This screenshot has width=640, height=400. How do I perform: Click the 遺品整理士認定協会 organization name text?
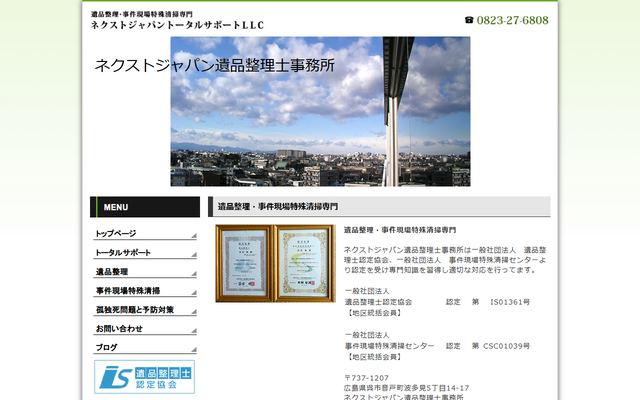pos(378,302)
